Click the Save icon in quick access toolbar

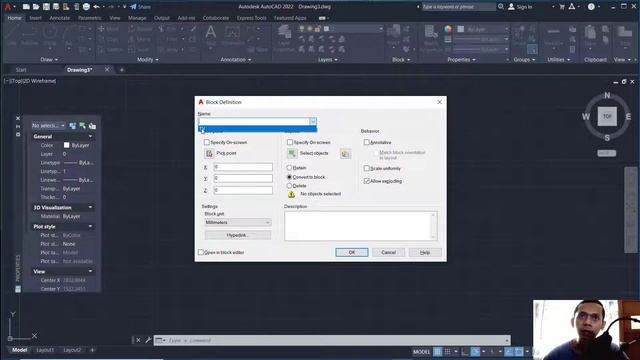46,7
